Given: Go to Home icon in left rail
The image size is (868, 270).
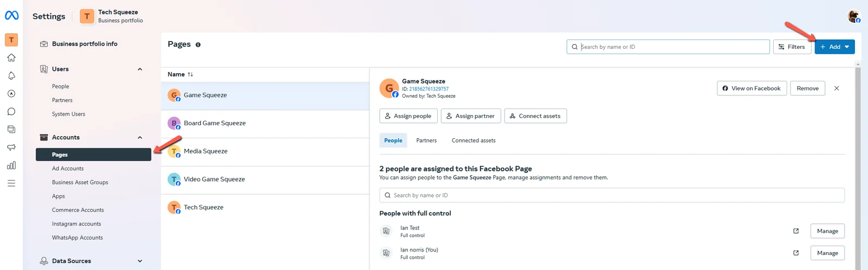Looking at the screenshot, I should point(11,57).
